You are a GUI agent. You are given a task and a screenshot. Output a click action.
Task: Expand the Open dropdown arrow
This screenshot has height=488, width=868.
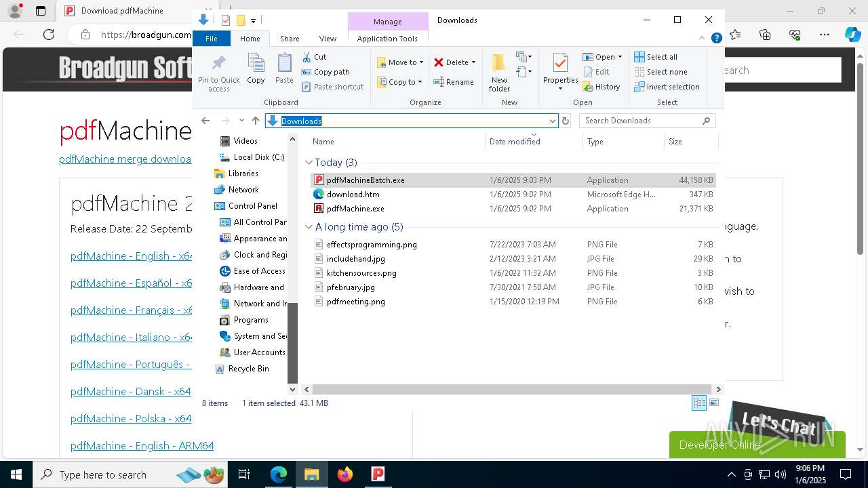(x=620, y=57)
